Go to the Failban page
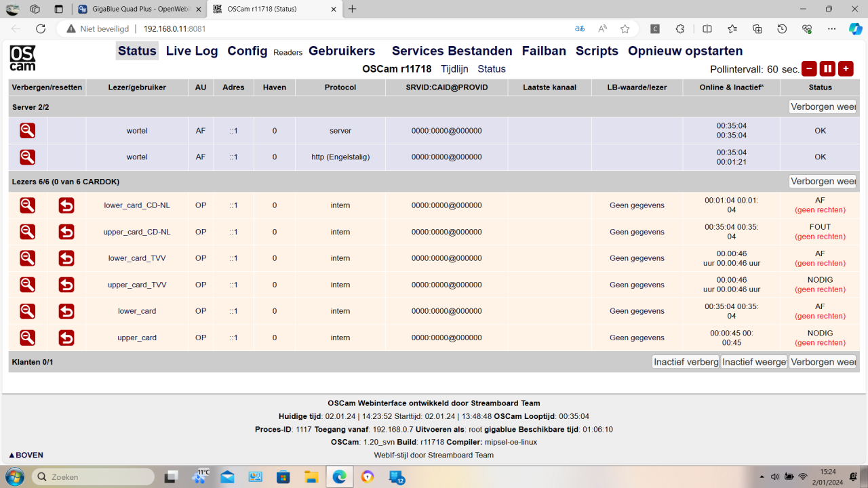 (544, 52)
